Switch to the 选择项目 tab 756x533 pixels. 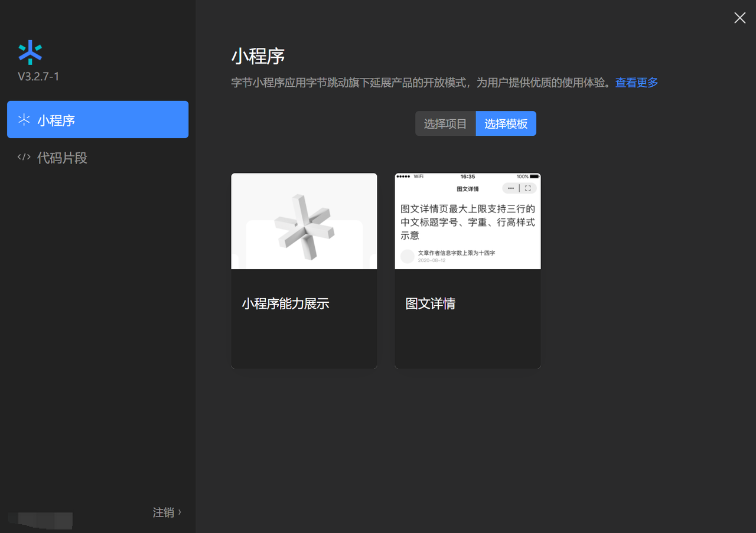coord(445,124)
